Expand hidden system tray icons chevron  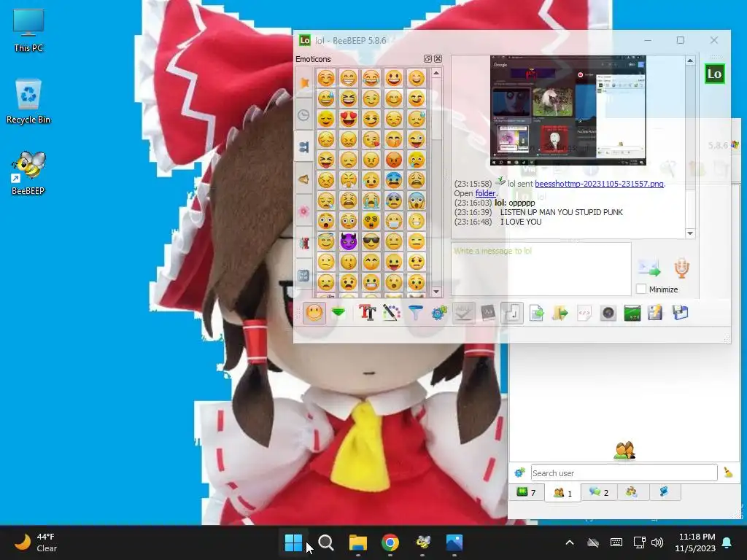tap(569, 542)
